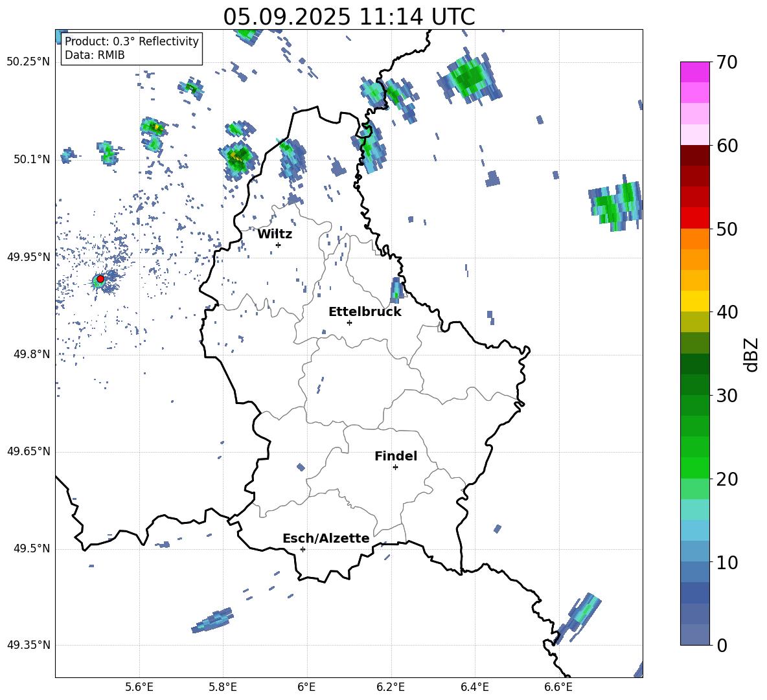Click the Findel station label
Viewport: 767px width, 700px height.
pos(396,456)
